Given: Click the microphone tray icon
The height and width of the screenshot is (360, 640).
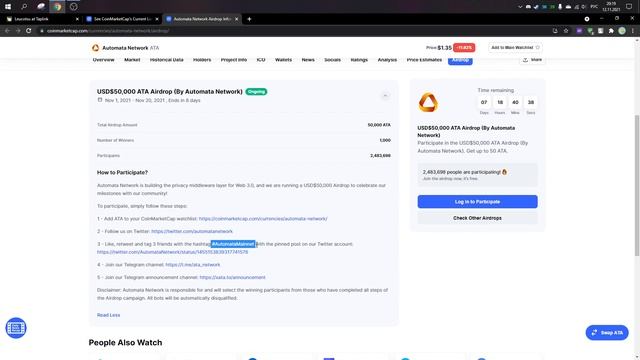Looking at the screenshot, I should [560, 7].
